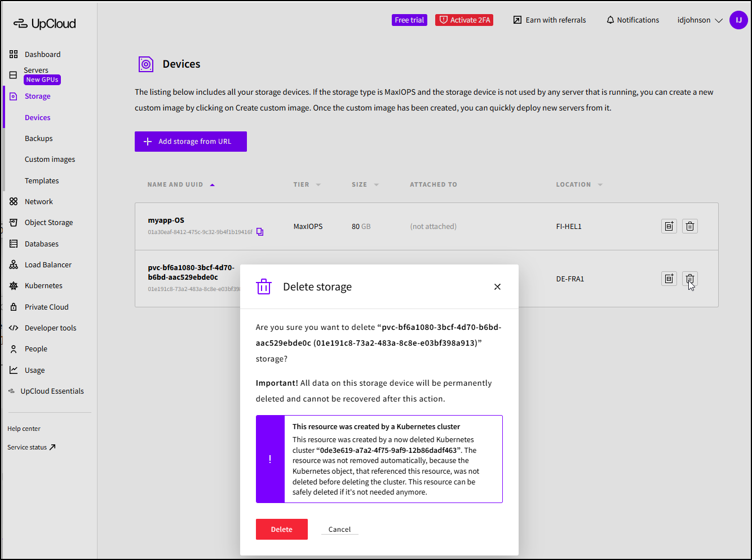
Task: Click the custom image icon in the DE-FRA1 row
Action: click(x=669, y=279)
